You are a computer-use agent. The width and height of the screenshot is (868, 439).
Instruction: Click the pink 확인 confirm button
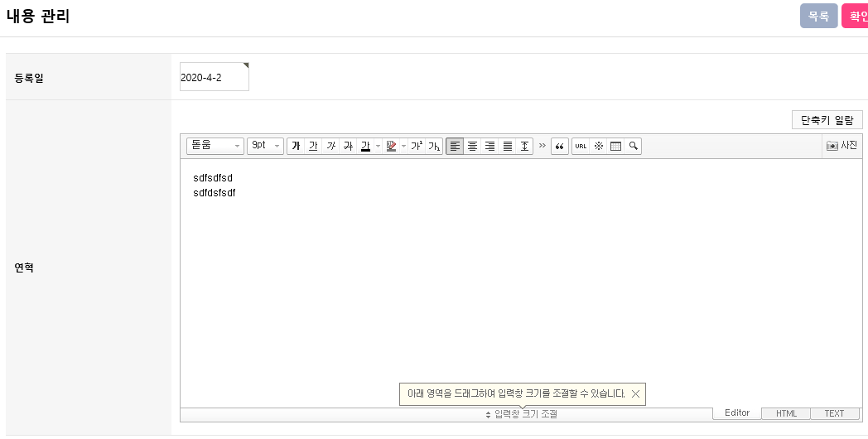[x=855, y=16]
